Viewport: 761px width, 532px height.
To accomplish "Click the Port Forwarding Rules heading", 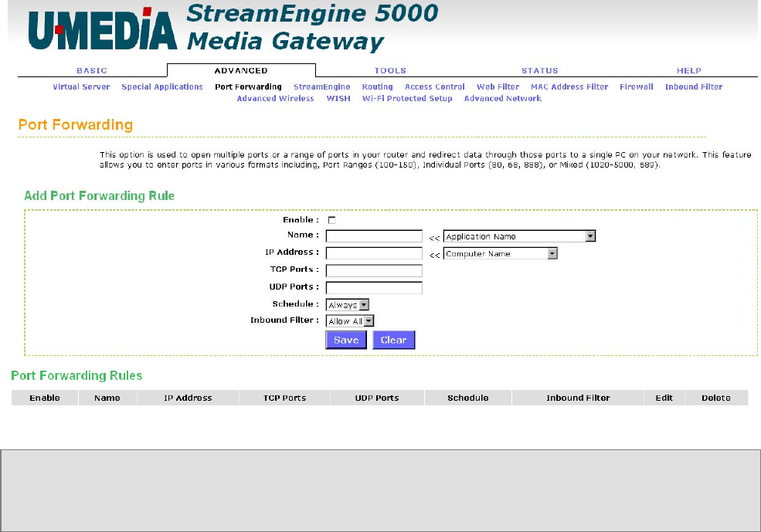I will coord(76,376).
